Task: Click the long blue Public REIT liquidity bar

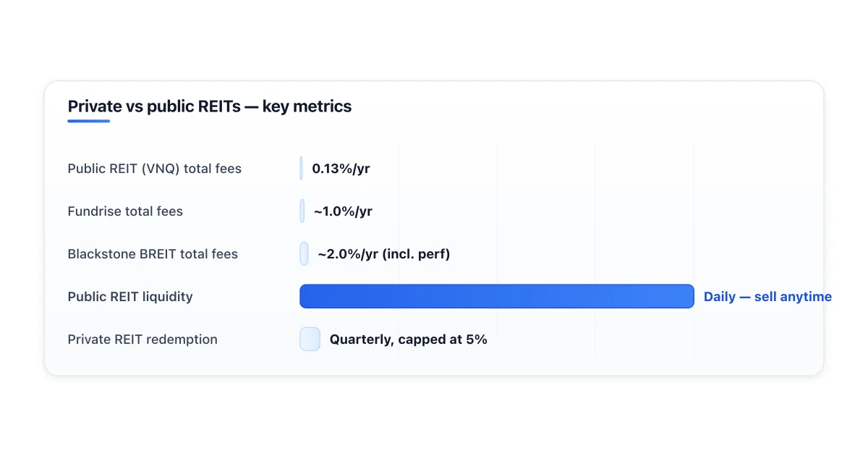Action: click(x=497, y=297)
